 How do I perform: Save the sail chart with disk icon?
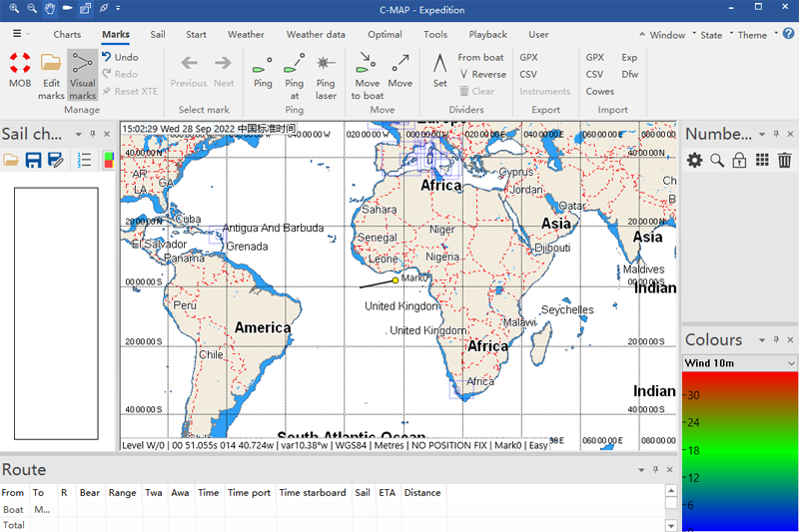pyautogui.click(x=33, y=160)
